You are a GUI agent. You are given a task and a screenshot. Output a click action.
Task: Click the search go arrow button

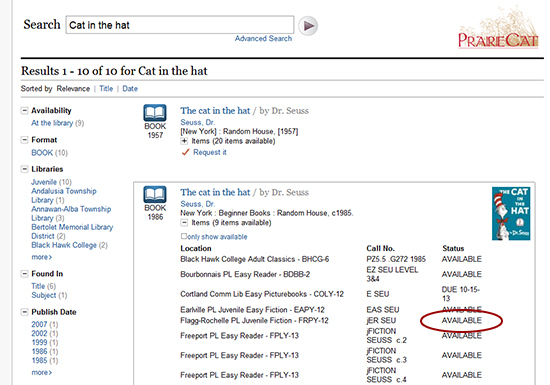point(308,26)
